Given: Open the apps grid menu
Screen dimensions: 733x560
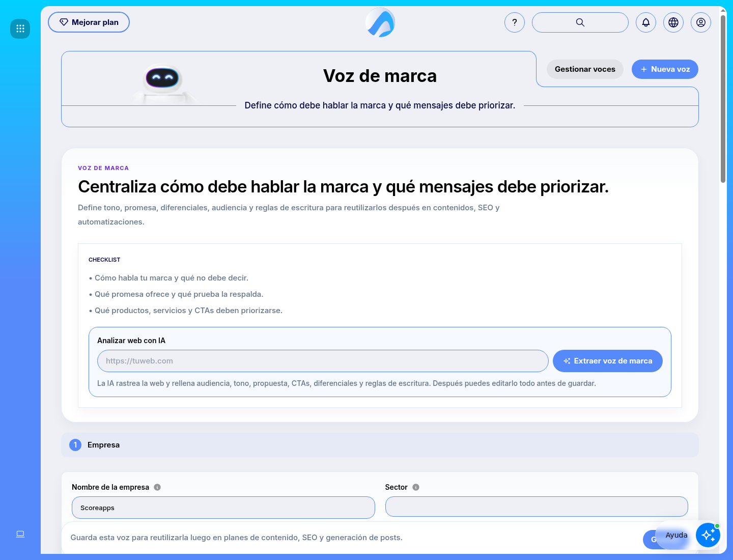Looking at the screenshot, I should 20,29.
